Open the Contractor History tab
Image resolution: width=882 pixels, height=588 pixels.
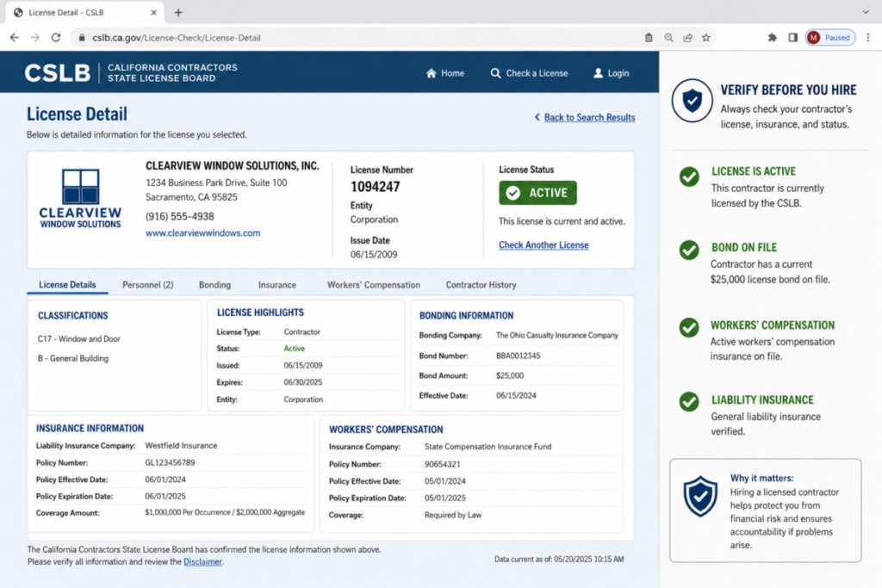pyautogui.click(x=481, y=284)
